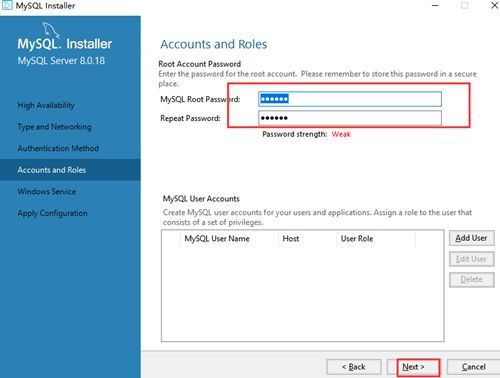The image size is (500, 378).
Task: Open the High Availability step
Action: pos(46,105)
